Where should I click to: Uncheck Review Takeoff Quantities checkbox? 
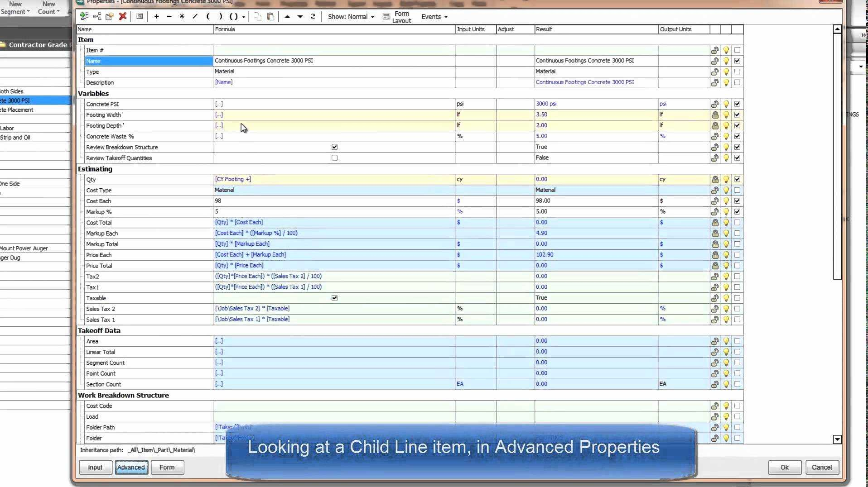334,158
